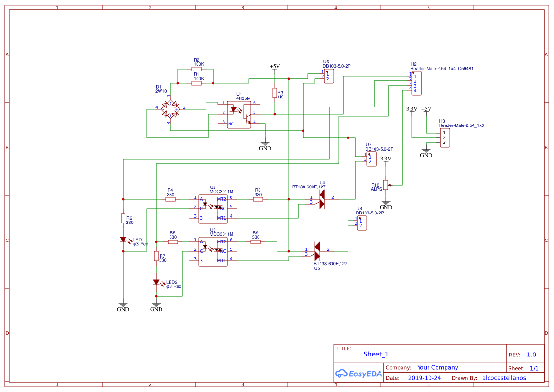Select the H2 four-pin male header
The height and width of the screenshot is (392, 554).
point(416,83)
